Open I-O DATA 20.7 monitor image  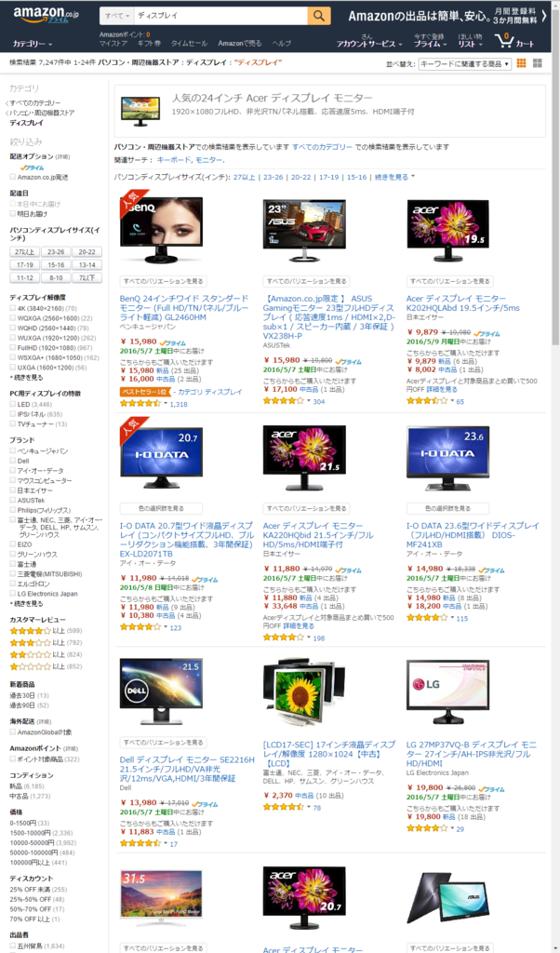coord(162,456)
